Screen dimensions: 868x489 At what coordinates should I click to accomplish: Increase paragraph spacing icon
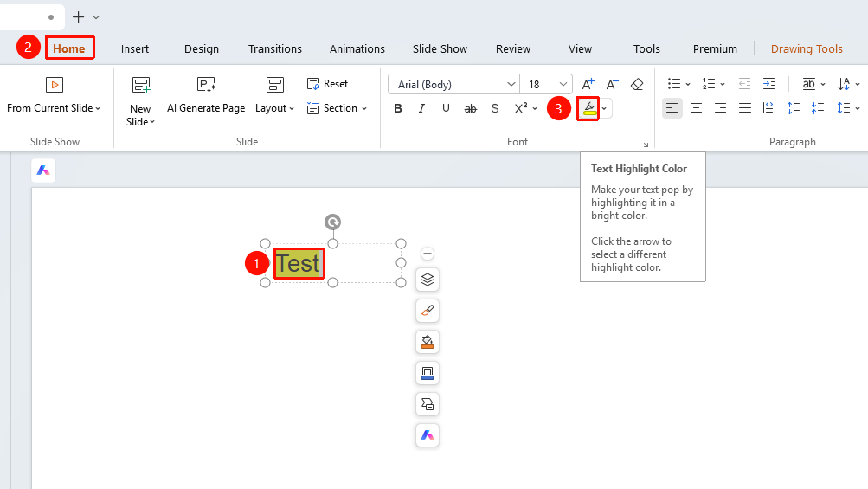point(794,108)
